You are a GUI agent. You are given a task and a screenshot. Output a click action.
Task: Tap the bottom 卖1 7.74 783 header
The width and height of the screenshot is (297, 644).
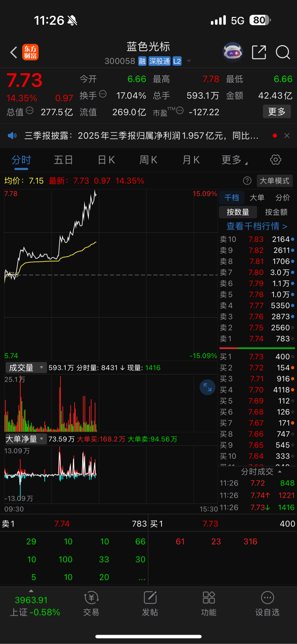point(74,524)
